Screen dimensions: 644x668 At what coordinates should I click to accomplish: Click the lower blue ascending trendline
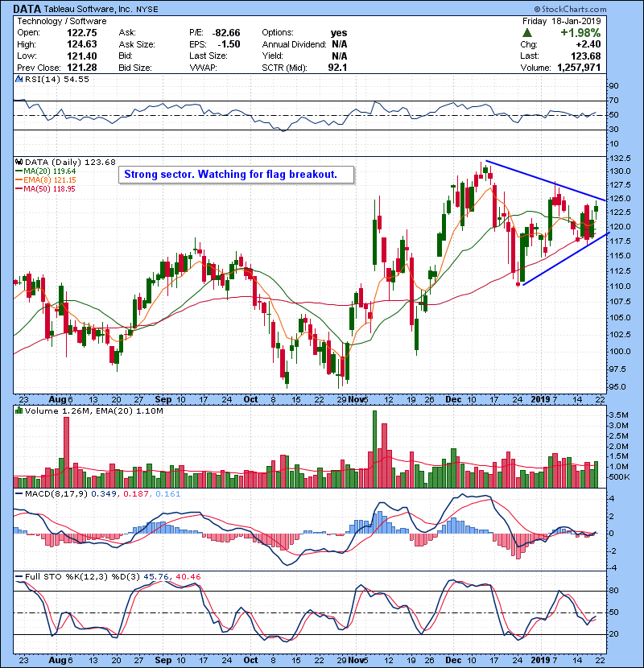pyautogui.click(x=566, y=258)
